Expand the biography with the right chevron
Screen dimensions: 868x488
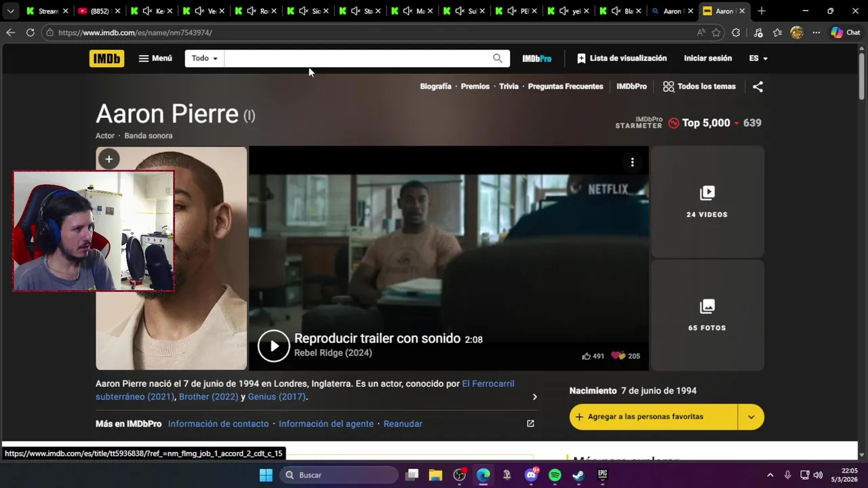point(534,397)
